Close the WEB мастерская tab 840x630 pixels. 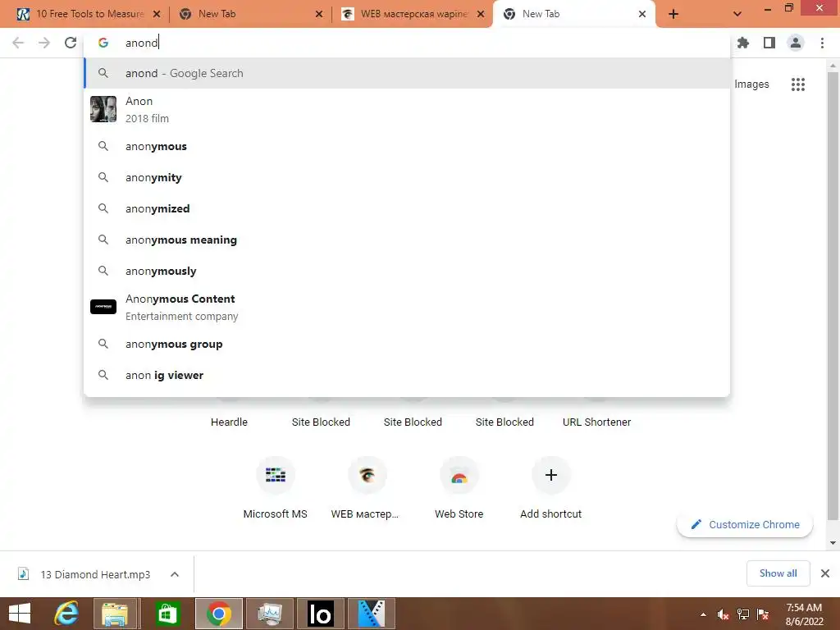(481, 15)
